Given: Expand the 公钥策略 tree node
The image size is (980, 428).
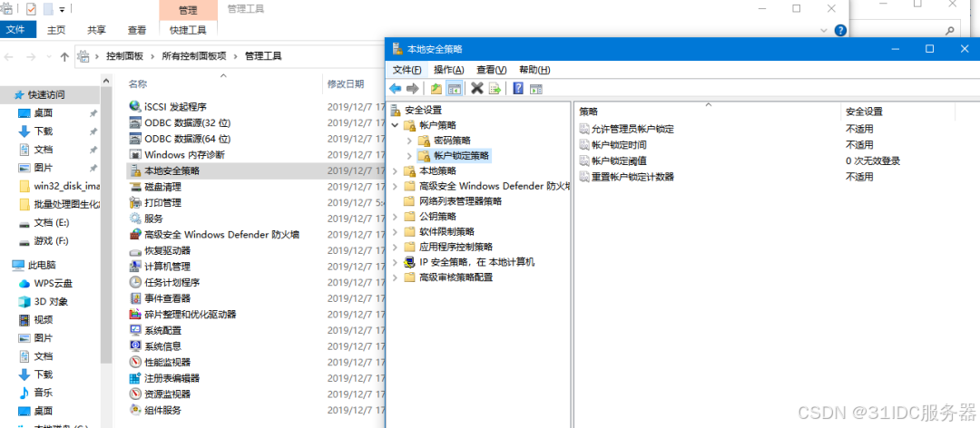Looking at the screenshot, I should (x=396, y=217).
